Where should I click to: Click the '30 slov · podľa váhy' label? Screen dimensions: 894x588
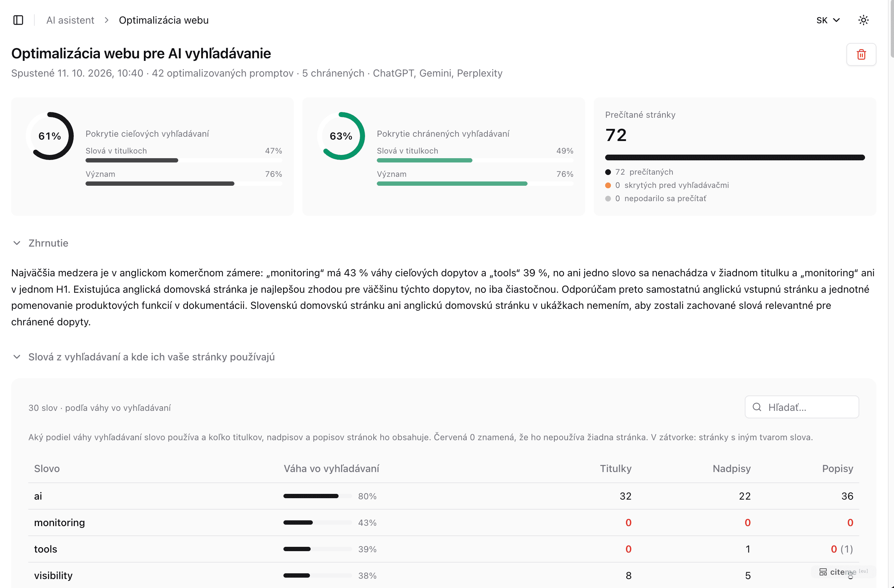(99, 408)
